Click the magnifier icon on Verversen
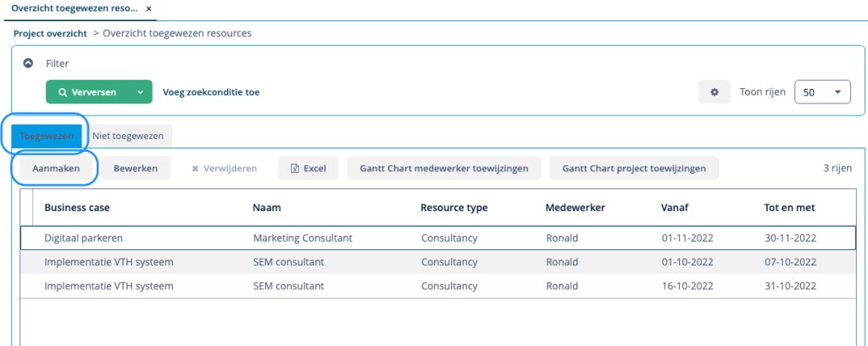The image size is (868, 346). pyautogui.click(x=63, y=92)
